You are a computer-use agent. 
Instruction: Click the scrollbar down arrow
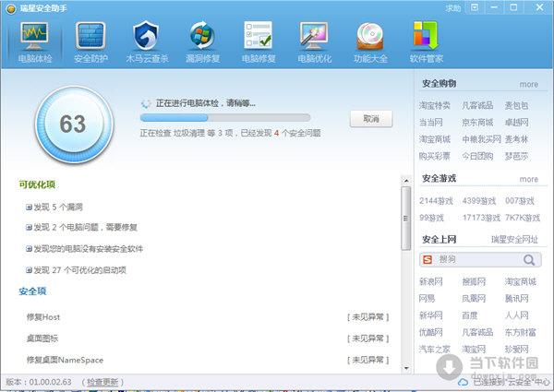pyautogui.click(x=406, y=368)
